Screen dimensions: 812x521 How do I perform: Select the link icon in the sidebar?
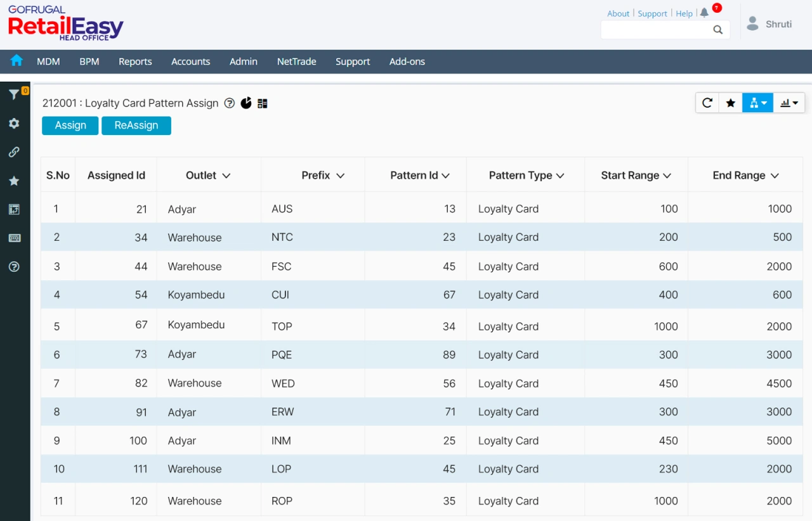click(14, 151)
